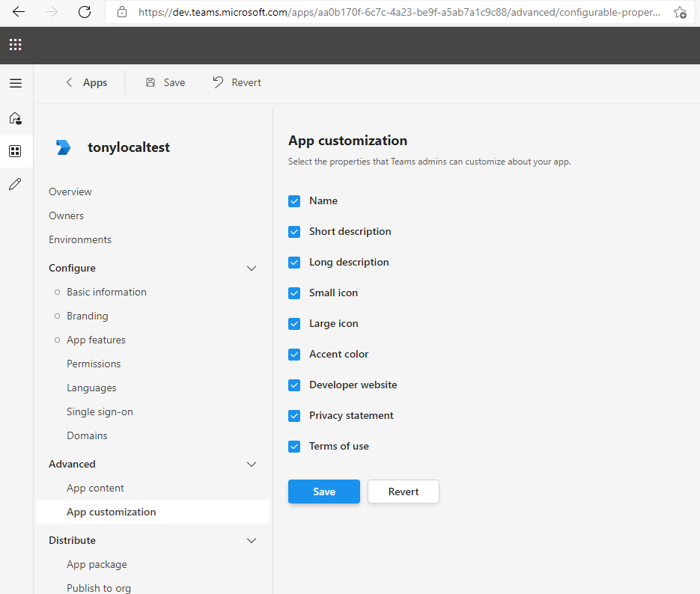This screenshot has height=594, width=700.
Task: Return to the Apps list link
Action: (x=95, y=82)
